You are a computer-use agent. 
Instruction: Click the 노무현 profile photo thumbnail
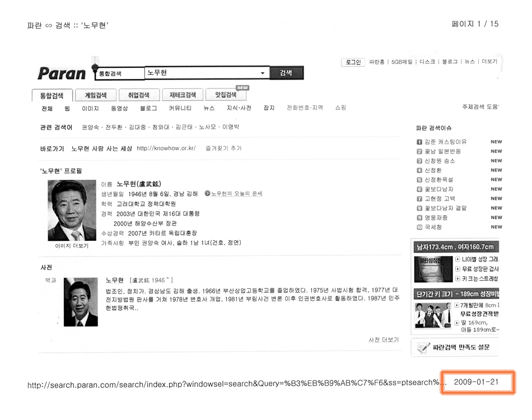tap(72, 210)
